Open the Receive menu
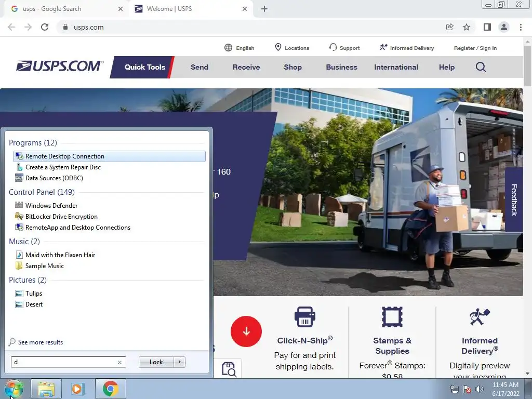532x399 pixels. pos(246,67)
